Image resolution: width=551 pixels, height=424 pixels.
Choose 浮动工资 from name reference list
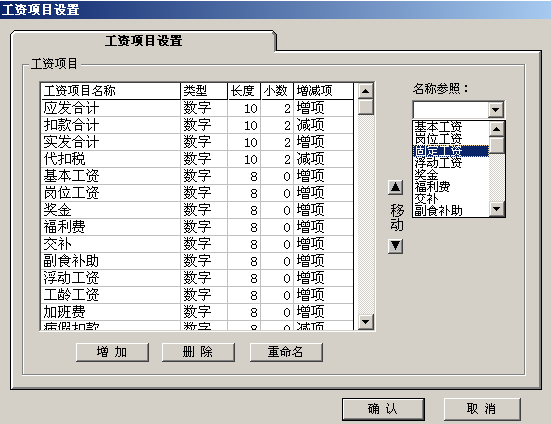[x=451, y=163]
